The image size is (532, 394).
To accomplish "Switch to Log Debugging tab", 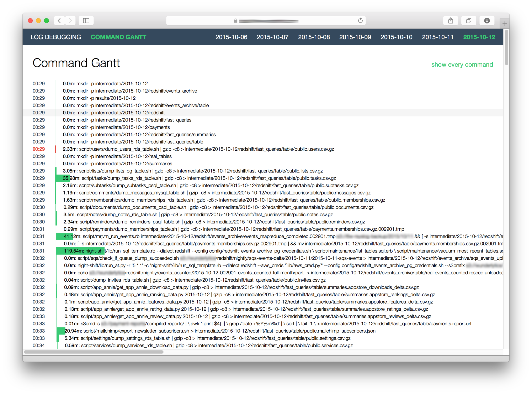I will coord(56,37).
